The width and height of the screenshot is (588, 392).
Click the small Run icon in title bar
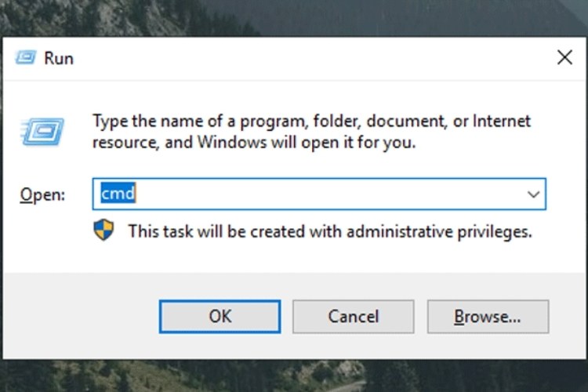click(27, 58)
